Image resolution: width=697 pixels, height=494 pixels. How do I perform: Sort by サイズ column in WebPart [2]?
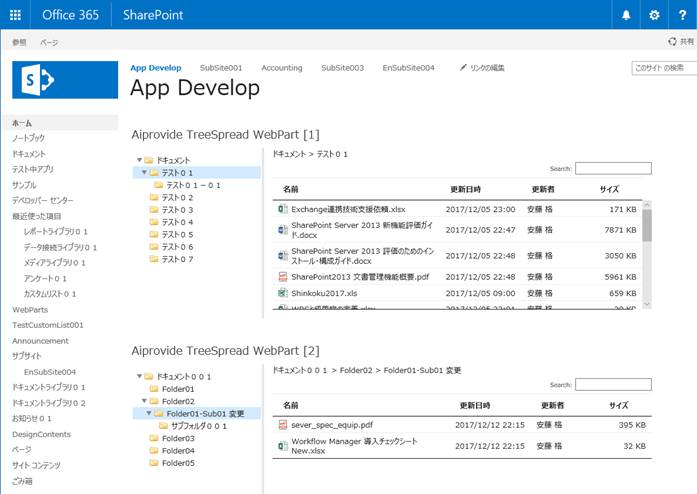[618, 405]
